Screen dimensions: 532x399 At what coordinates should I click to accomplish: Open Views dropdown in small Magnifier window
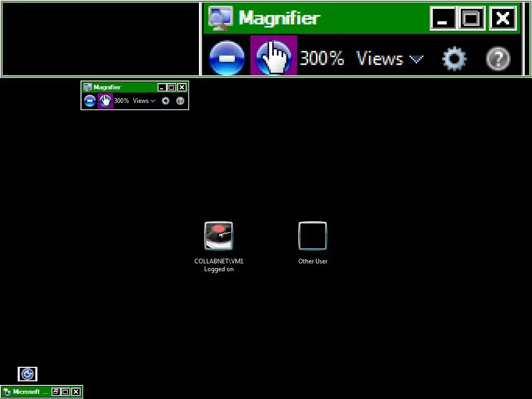pyautogui.click(x=144, y=101)
